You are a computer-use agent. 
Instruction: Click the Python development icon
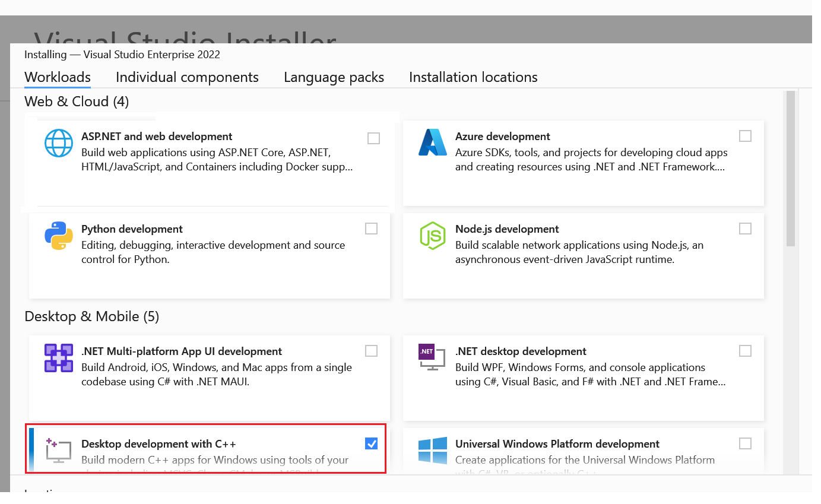[58, 236]
